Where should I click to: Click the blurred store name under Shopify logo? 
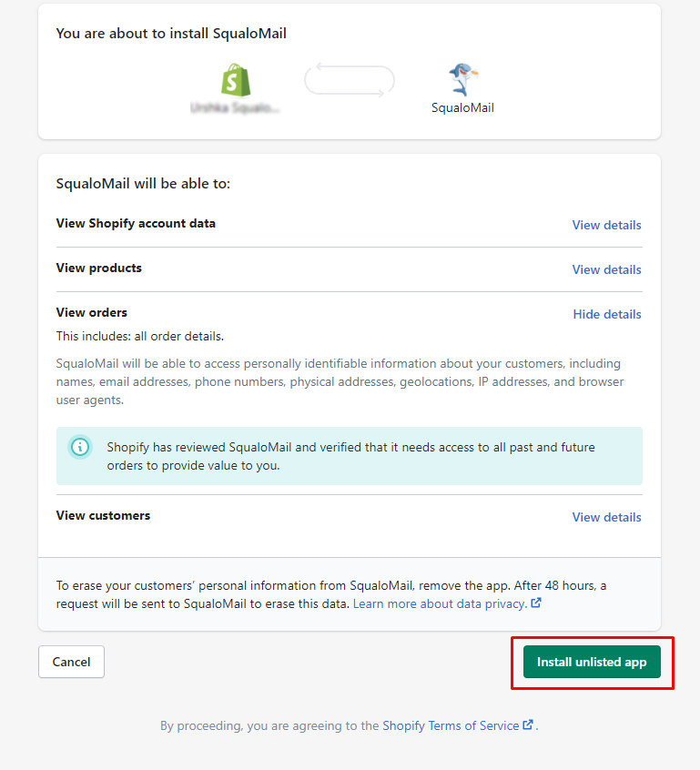pos(235,107)
